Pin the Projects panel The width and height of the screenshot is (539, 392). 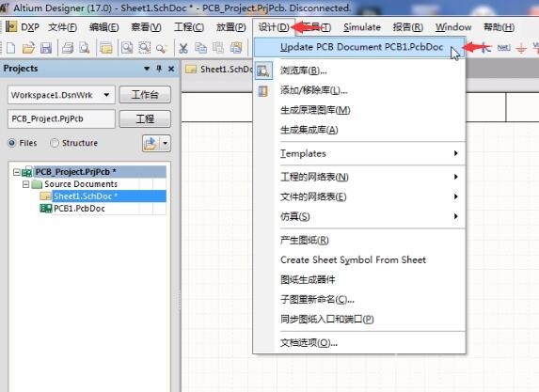(x=159, y=69)
